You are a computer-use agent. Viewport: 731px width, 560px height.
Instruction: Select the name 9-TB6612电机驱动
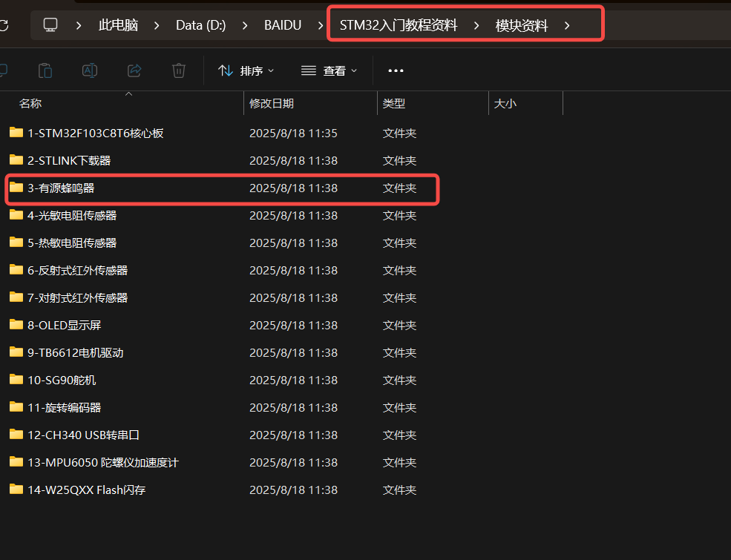pyautogui.click(x=76, y=353)
